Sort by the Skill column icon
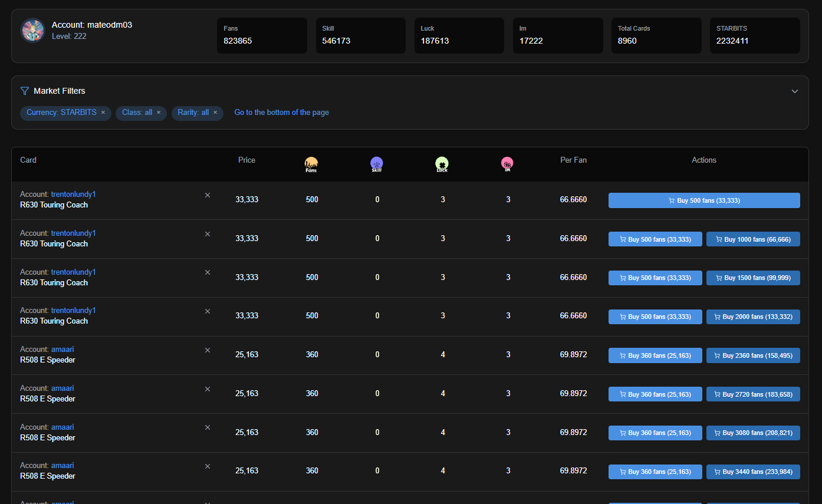The image size is (822, 504). 377,164
